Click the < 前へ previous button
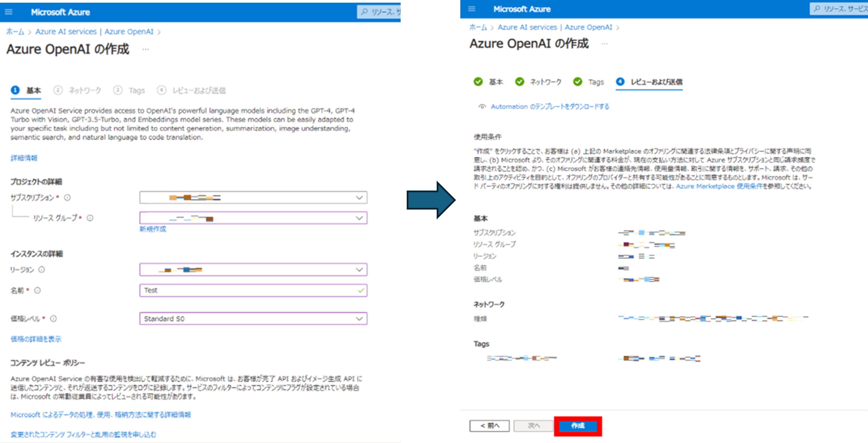The image size is (868, 443). click(490, 426)
